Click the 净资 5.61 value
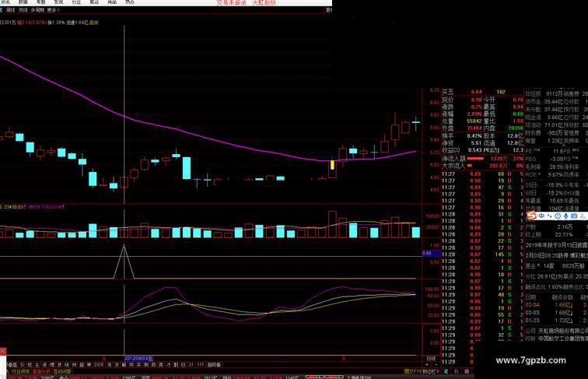 476,143
